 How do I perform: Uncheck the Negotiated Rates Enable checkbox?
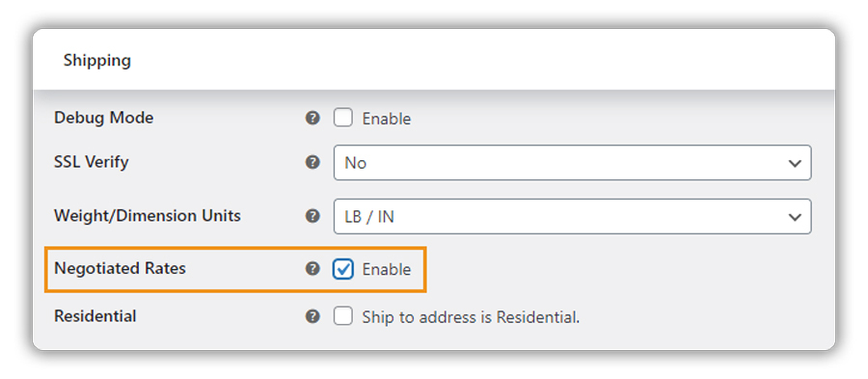[x=343, y=269]
